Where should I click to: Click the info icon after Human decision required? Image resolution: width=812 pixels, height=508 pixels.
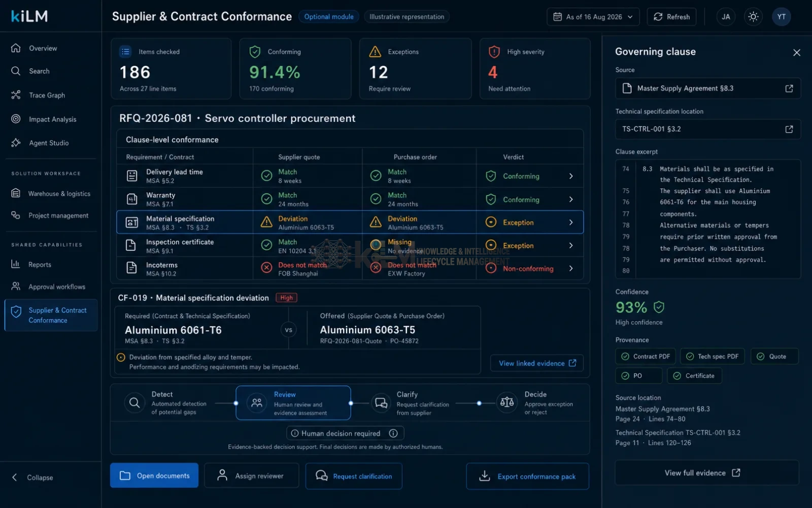(393, 433)
